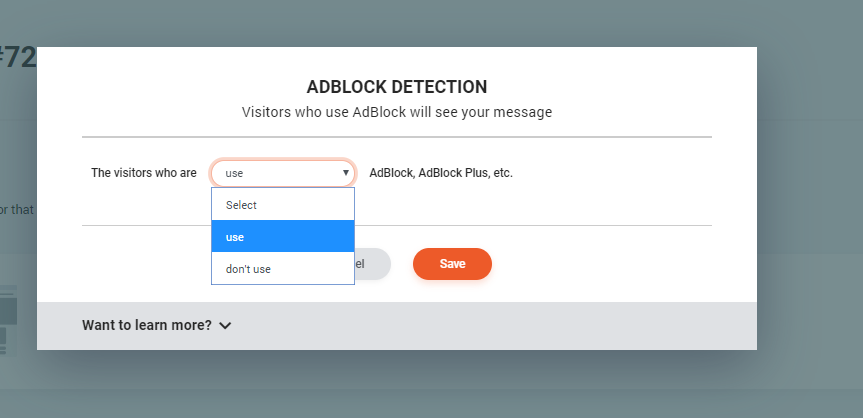Click the dropdown arrow in the select box
Viewport: 863px width, 418px height.
coord(346,173)
